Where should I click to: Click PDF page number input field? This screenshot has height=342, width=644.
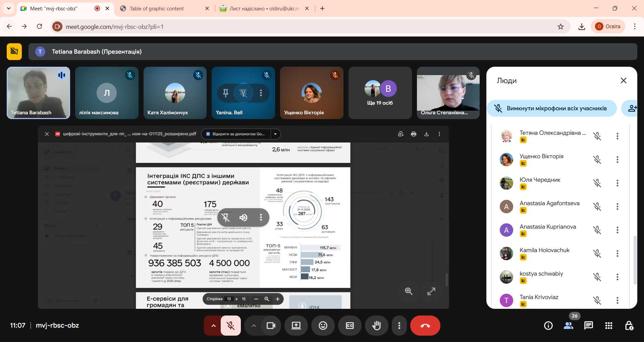[229, 299]
